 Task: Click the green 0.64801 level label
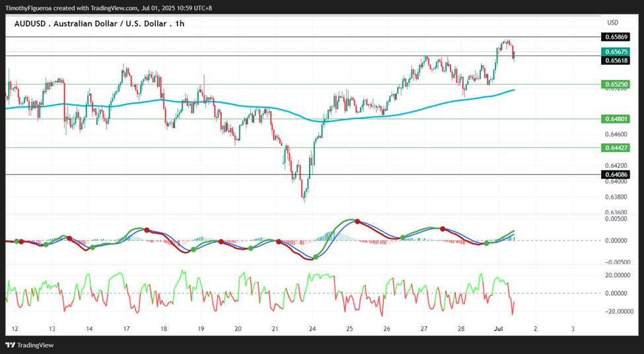coord(615,119)
